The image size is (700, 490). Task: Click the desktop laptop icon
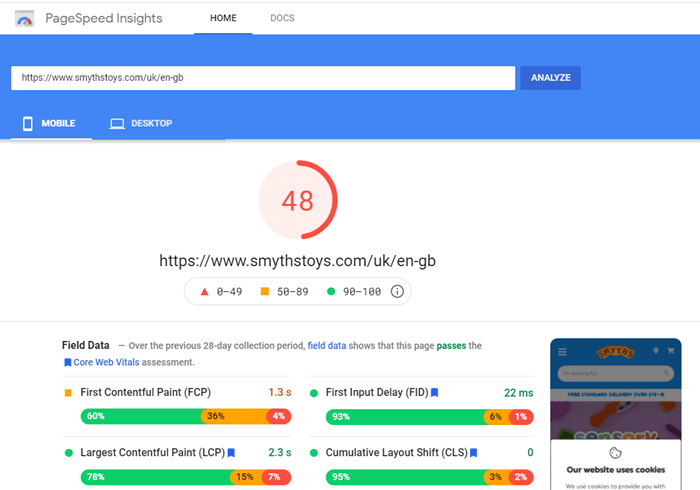coord(117,124)
